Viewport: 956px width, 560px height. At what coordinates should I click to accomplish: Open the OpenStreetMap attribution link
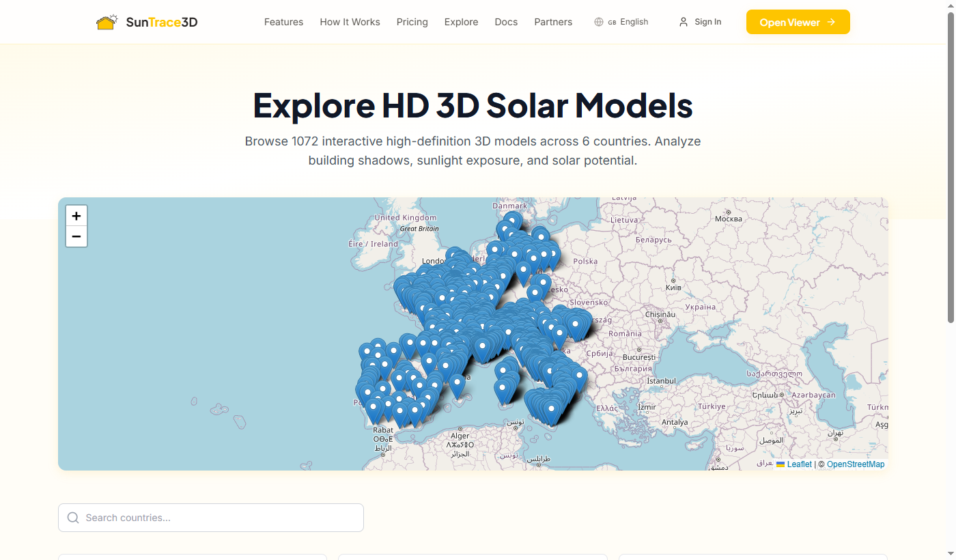855,464
